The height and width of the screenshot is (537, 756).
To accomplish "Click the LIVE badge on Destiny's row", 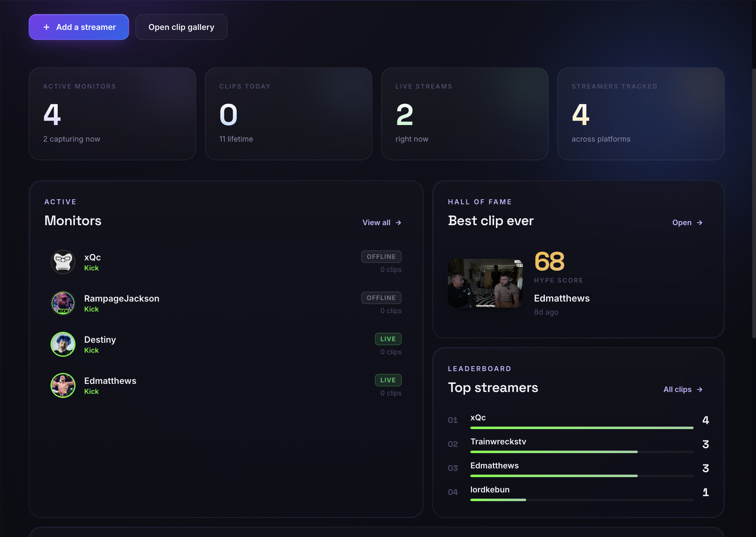I will [388, 339].
